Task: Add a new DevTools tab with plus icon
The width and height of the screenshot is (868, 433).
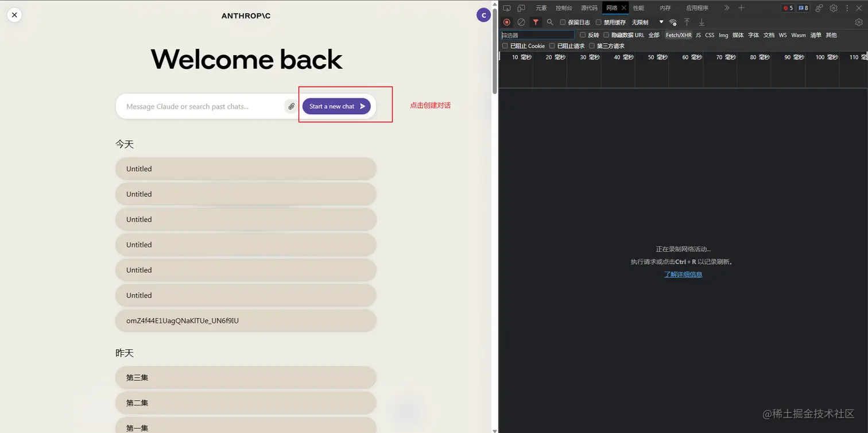Action: (x=741, y=8)
